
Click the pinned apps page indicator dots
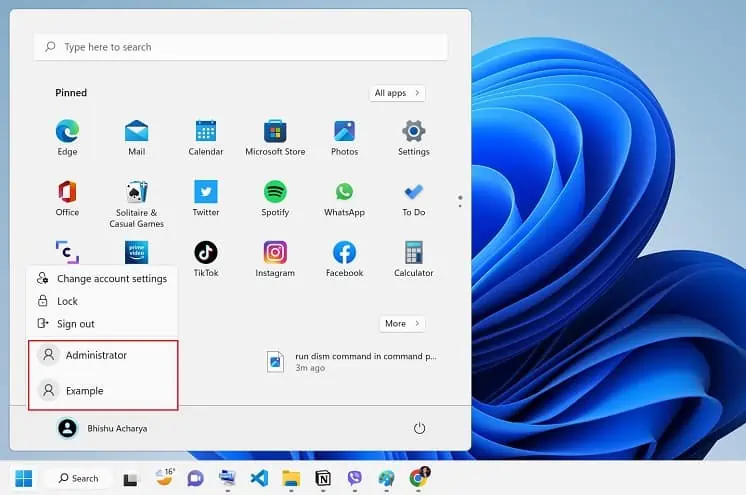(460, 201)
